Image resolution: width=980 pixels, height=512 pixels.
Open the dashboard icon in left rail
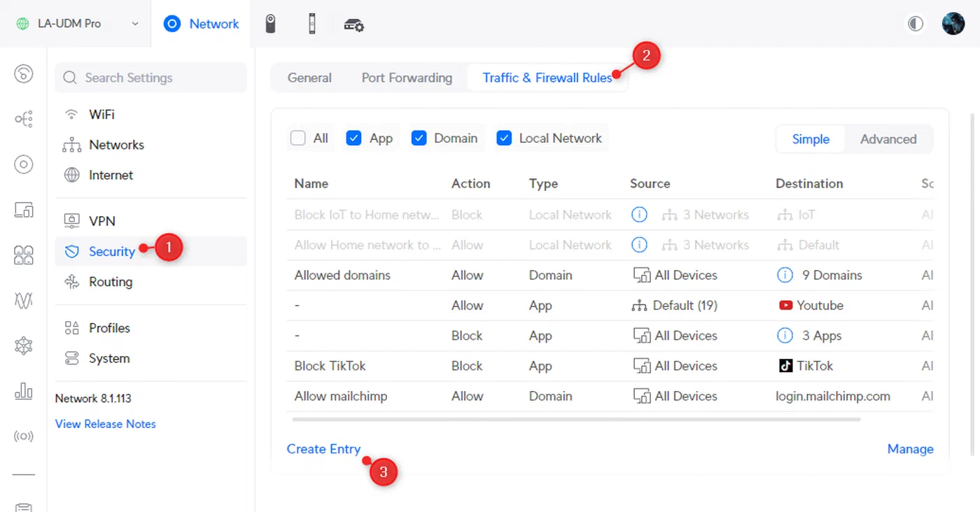(24, 73)
